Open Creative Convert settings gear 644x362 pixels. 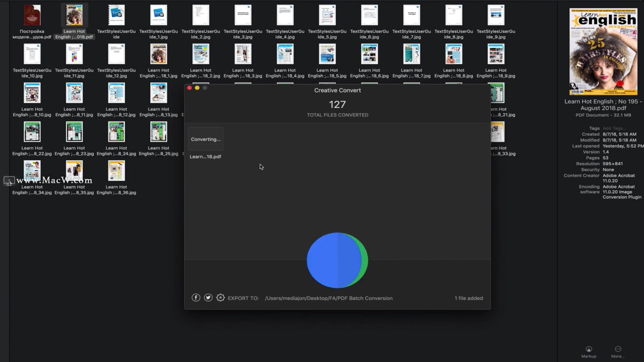point(220,298)
